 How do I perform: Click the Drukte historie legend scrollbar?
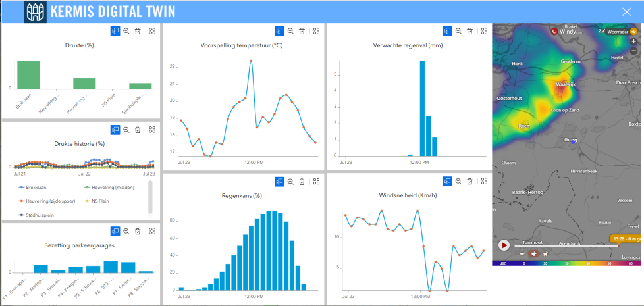[150, 196]
